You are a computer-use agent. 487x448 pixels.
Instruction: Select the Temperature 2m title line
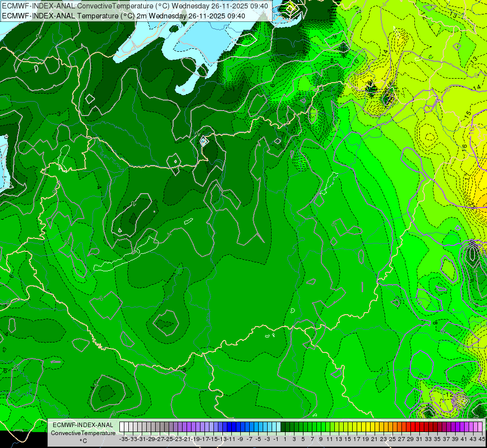click(123, 16)
